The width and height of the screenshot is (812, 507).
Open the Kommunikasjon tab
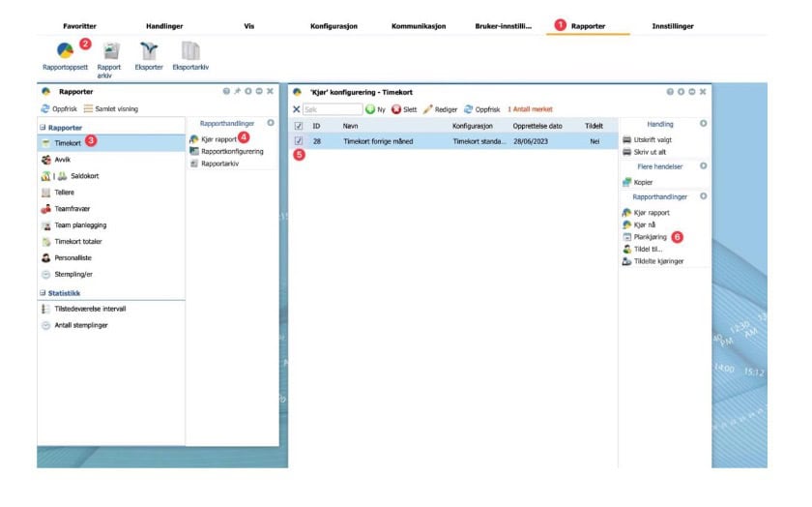coord(419,26)
